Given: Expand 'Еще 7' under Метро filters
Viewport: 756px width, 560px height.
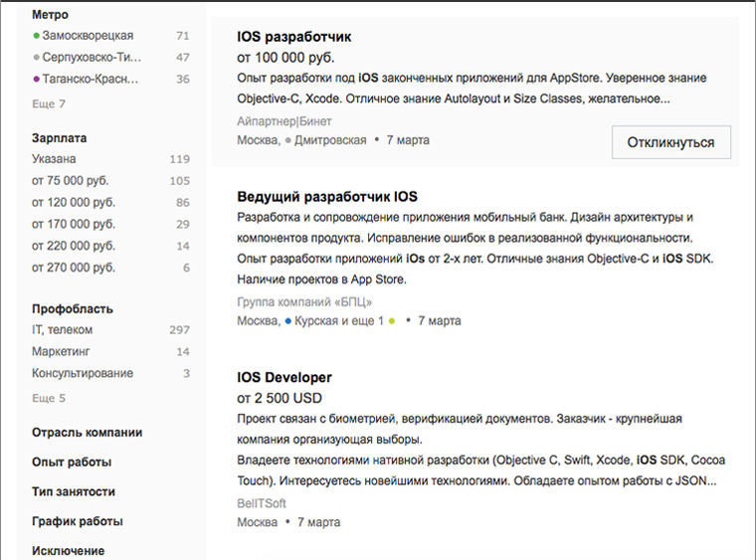Looking at the screenshot, I should [49, 103].
